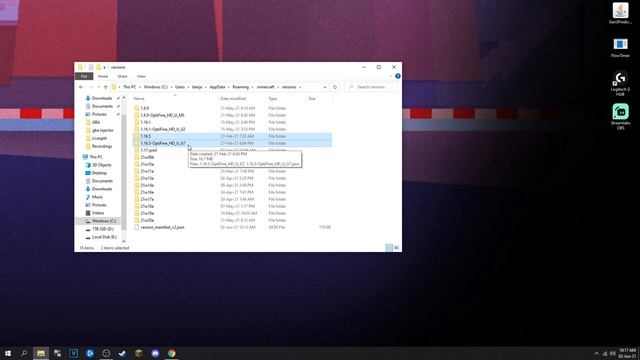Open Downloads in Quick access
The image size is (640, 360).
point(102,98)
